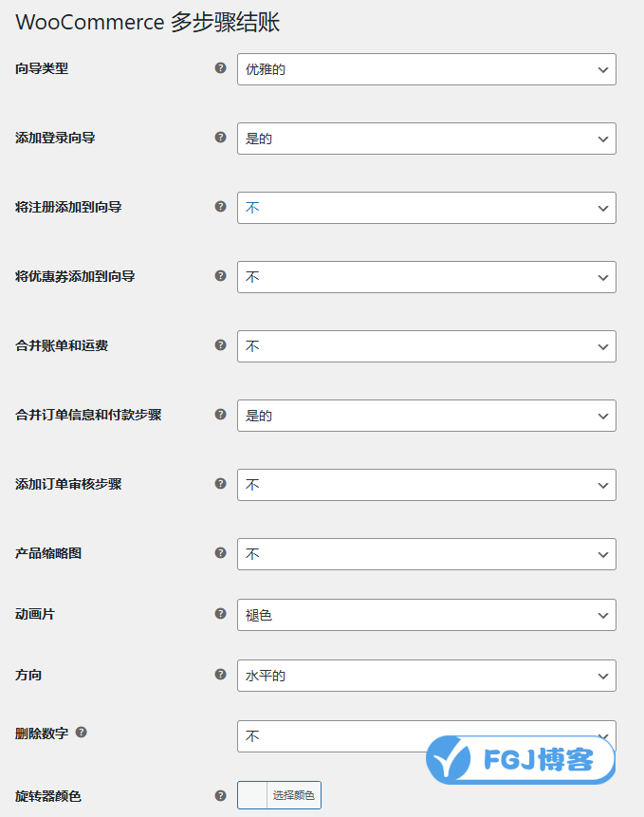Open the 向导类型 dropdown showing 优雅的
Image resolution: width=644 pixels, height=817 pixels.
427,69
